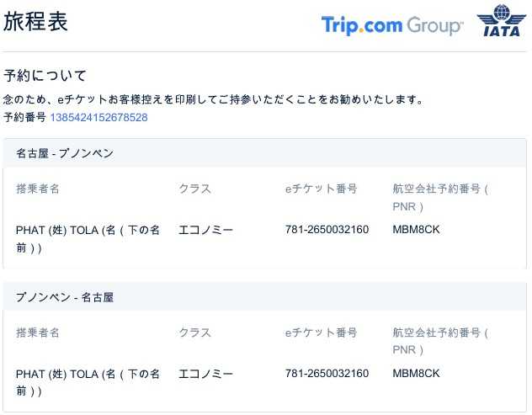Click eチケット番号 header in 名古屋 - プノンペン section
This screenshot has height=415, width=532.
click(x=321, y=189)
